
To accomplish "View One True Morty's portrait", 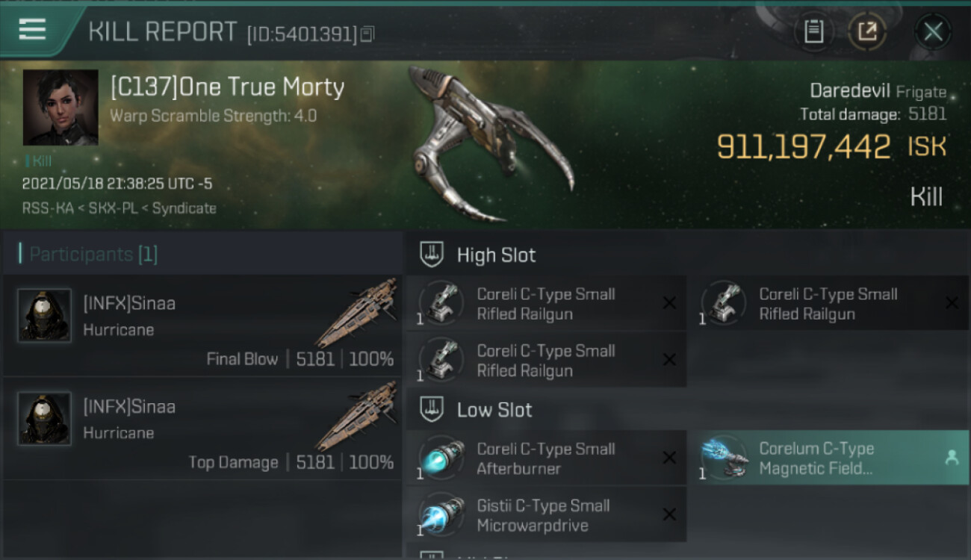I will (61, 108).
